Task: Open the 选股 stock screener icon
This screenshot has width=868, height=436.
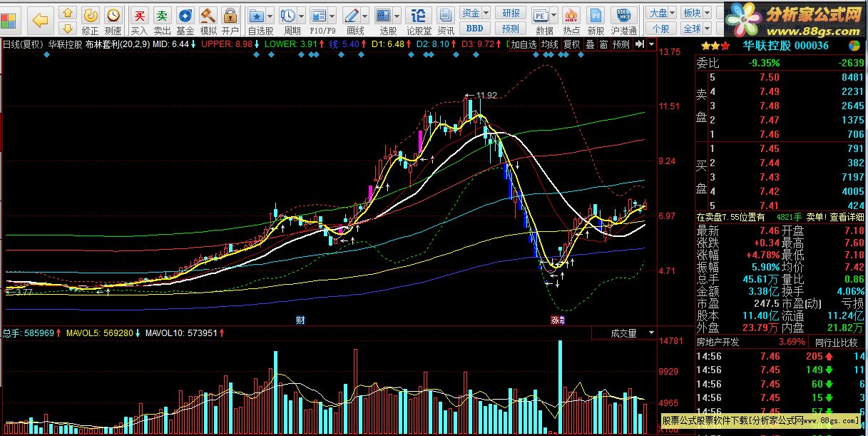Action: point(384,15)
